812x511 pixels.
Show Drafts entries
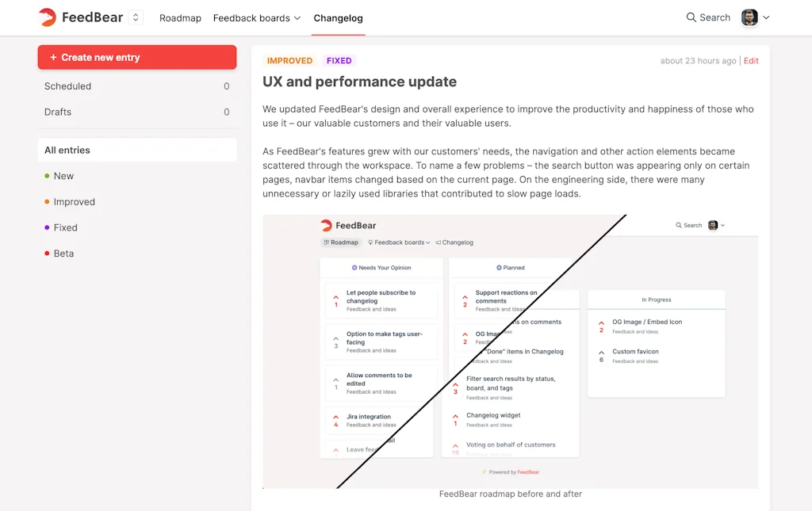tap(136, 112)
